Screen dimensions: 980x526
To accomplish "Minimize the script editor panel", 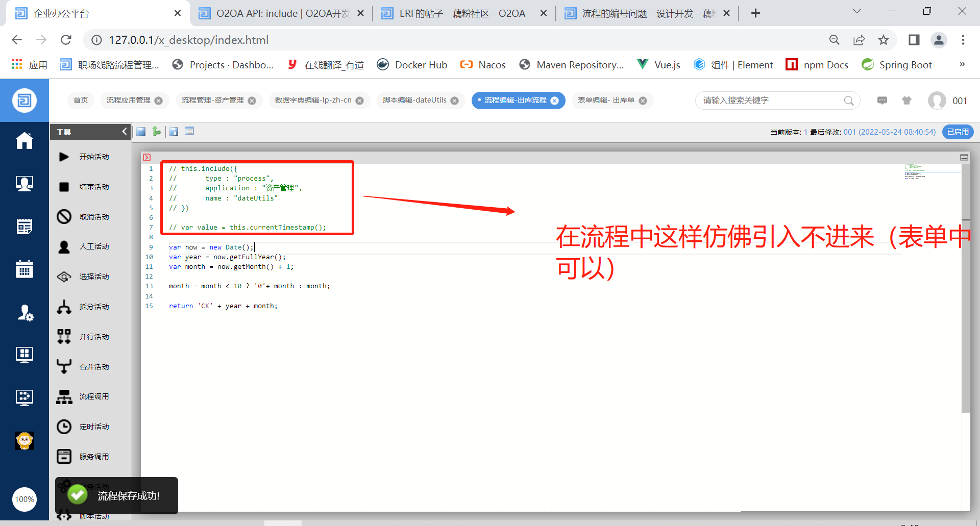I will (x=964, y=157).
